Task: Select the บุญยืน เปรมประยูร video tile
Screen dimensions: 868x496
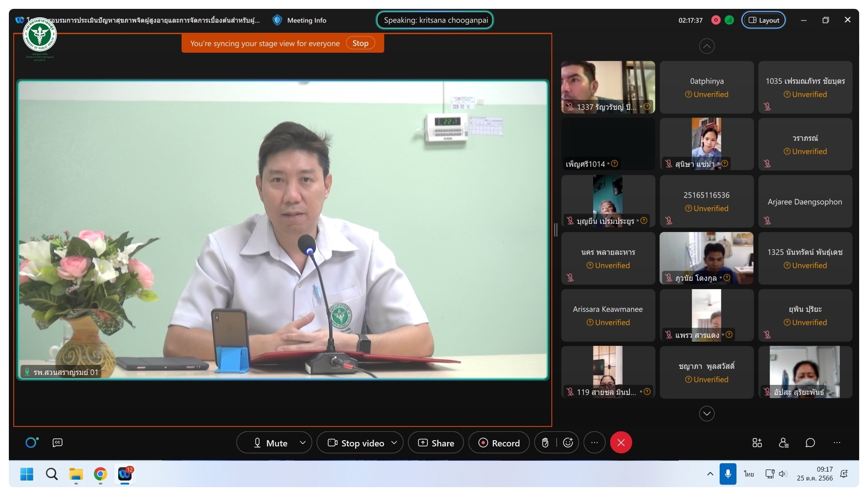Action: (x=608, y=201)
